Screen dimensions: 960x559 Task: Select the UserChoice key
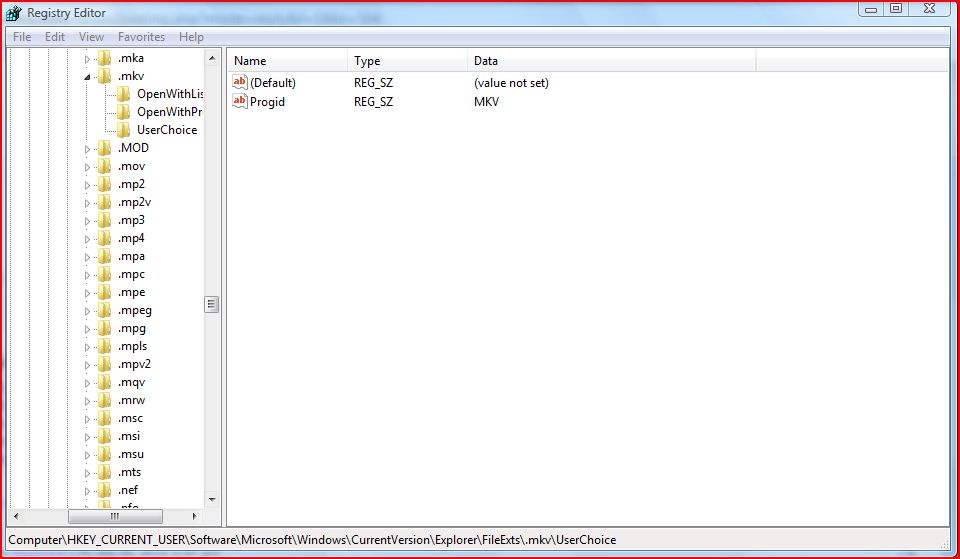pos(167,130)
